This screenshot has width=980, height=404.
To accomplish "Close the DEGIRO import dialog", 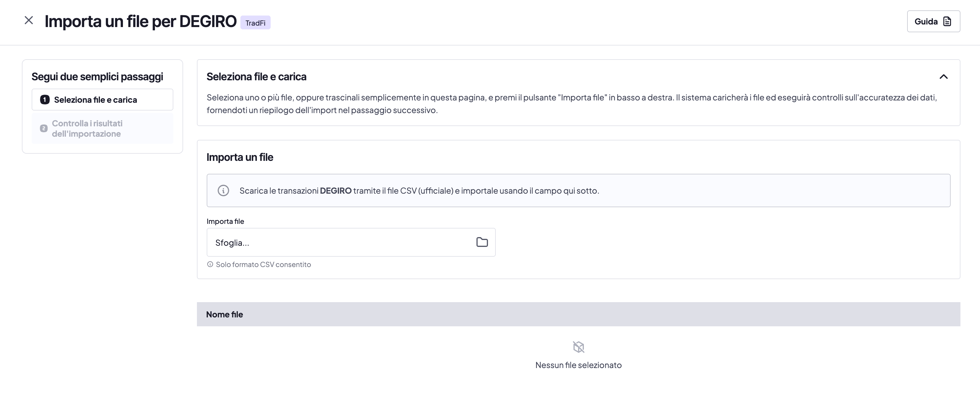I will [29, 20].
